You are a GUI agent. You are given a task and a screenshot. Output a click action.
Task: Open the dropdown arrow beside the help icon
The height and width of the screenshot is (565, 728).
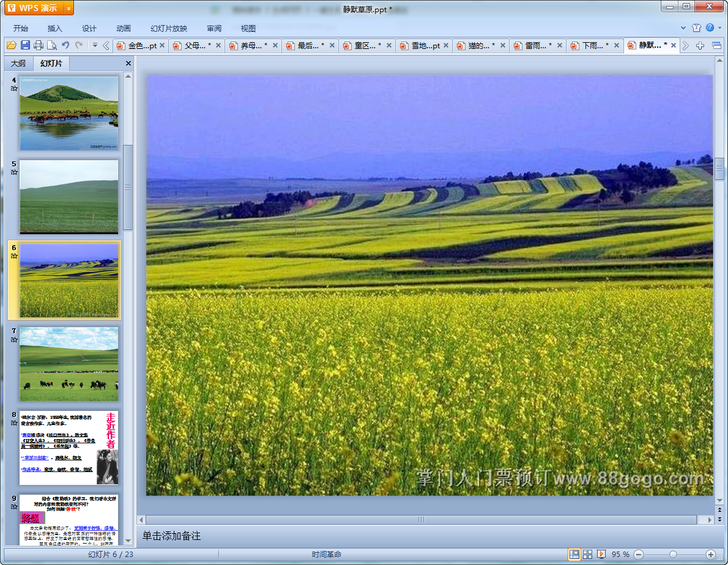719,28
